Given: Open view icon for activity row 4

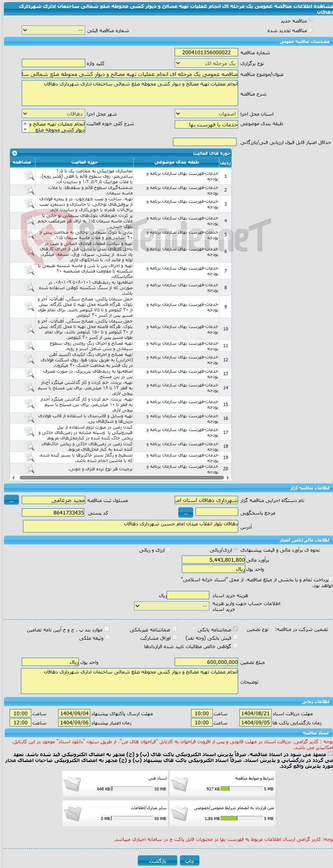Looking at the screenshot, I should 29,220.
